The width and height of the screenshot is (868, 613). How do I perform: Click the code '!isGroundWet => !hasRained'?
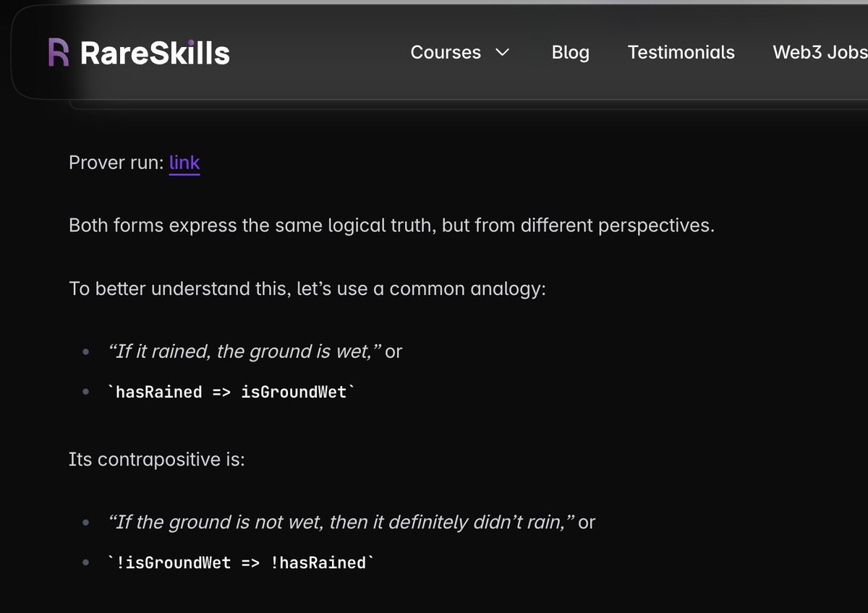pyautogui.click(x=241, y=562)
